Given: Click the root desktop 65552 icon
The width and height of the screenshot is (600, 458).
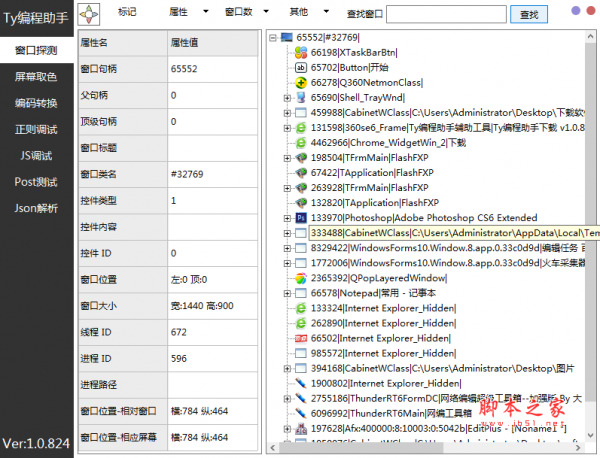Looking at the screenshot, I should tap(287, 37).
